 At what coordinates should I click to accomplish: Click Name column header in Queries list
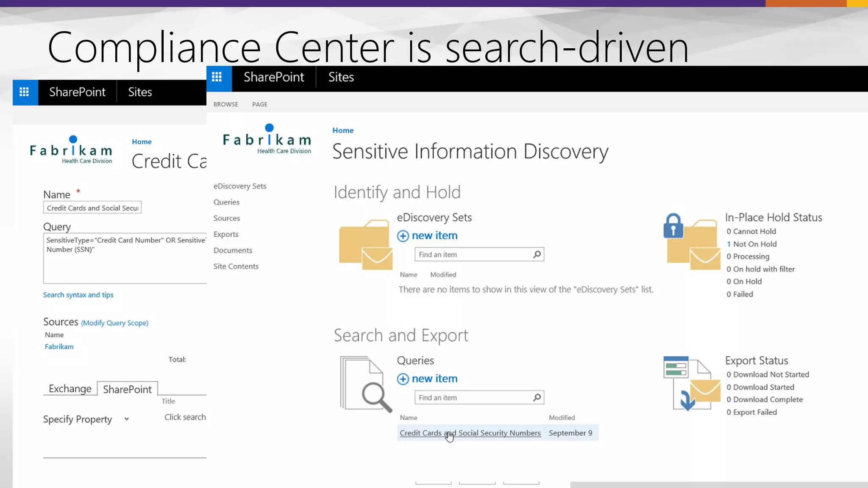click(409, 418)
